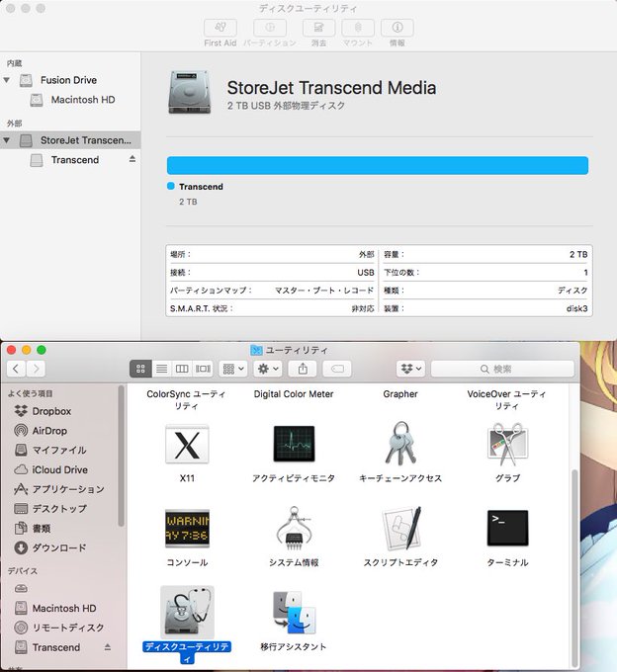Click the Finder share button

coord(303,369)
